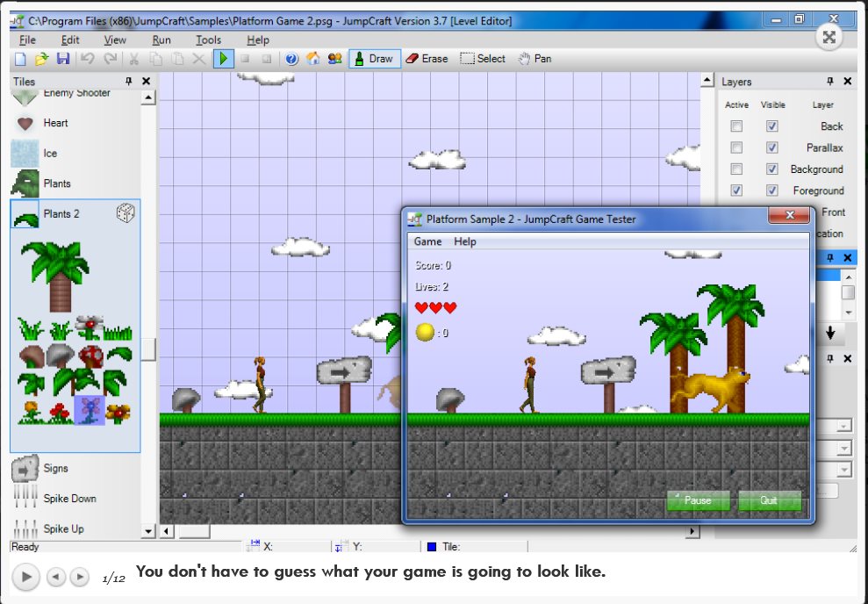Select the Heart tile category
This screenshot has height=604, width=868.
tap(75, 123)
